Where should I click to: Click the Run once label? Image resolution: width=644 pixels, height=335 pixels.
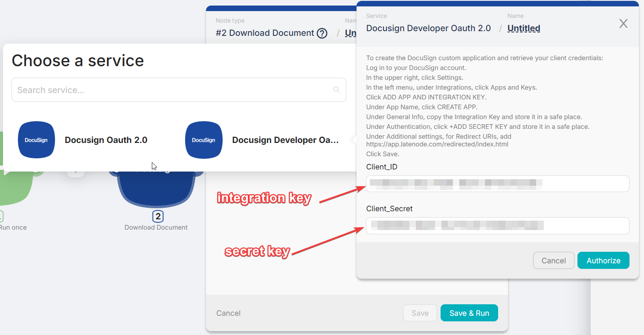point(13,227)
